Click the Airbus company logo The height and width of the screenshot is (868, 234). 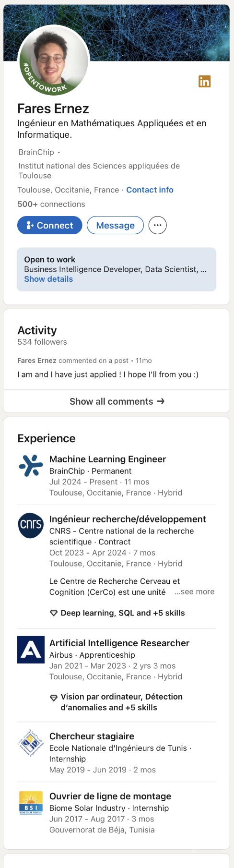click(31, 650)
